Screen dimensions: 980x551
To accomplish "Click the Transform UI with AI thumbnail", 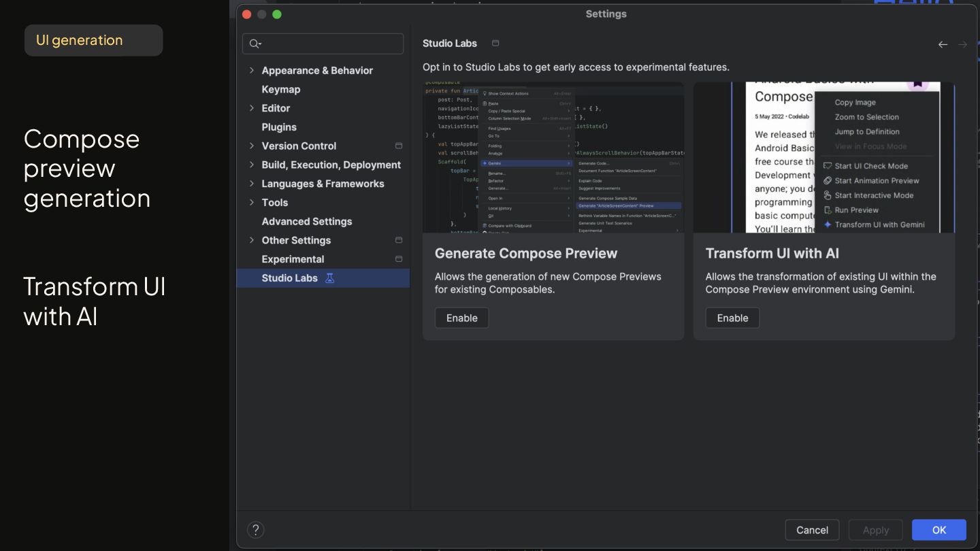I will 823,158.
